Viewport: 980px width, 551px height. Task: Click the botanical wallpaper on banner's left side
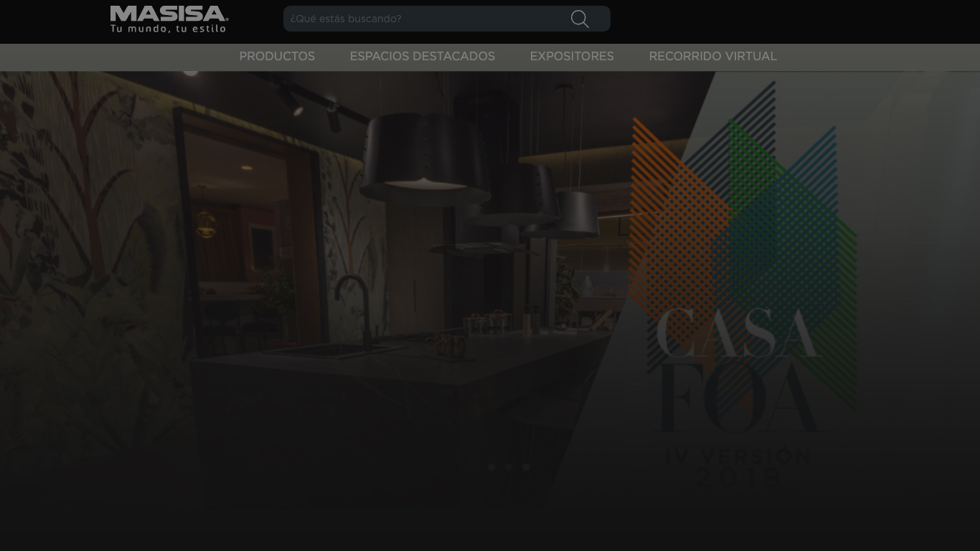(79, 251)
